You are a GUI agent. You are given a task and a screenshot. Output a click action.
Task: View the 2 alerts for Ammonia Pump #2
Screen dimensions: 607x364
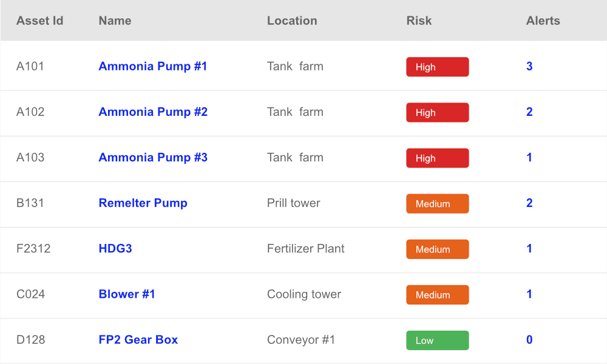tap(529, 112)
